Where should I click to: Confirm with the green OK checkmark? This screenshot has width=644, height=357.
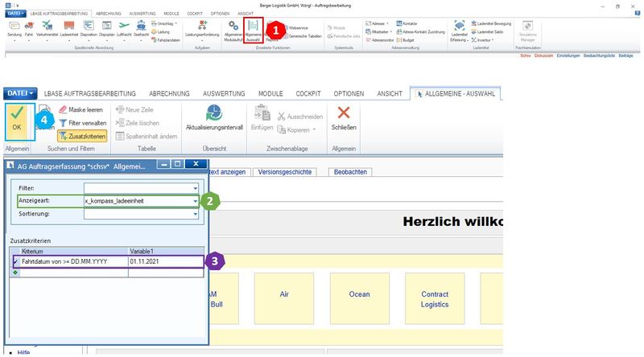tap(17, 118)
